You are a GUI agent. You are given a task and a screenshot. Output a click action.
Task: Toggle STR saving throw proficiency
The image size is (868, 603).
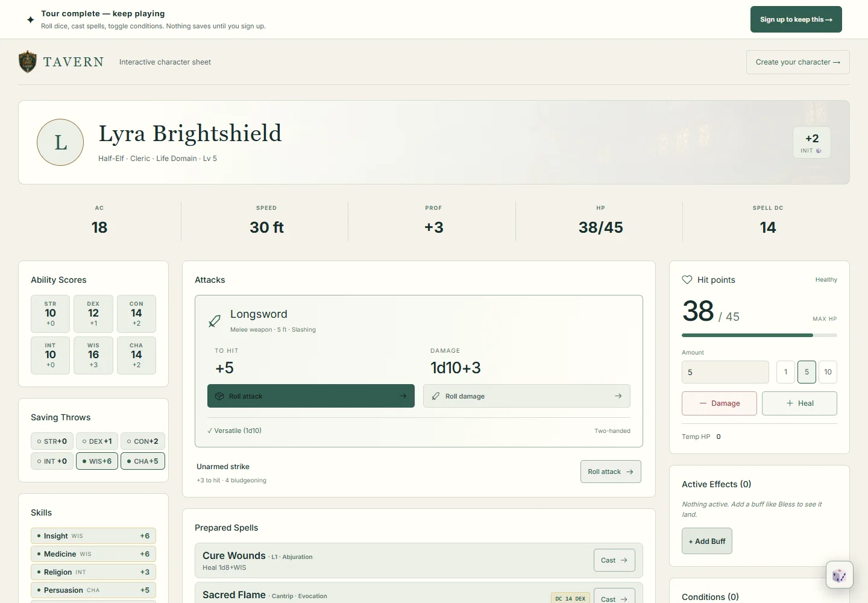click(x=52, y=441)
